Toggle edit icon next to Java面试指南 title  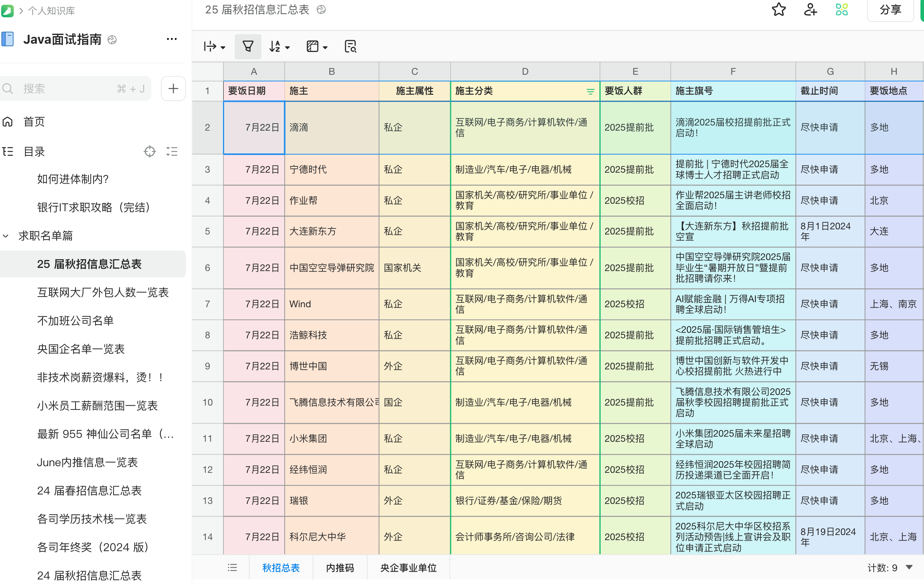(112, 40)
